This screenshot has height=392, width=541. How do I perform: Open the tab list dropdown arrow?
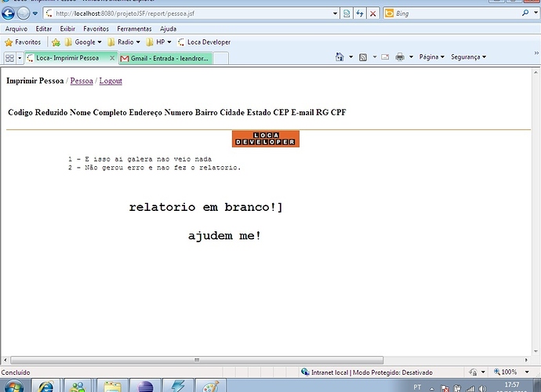click(x=20, y=58)
